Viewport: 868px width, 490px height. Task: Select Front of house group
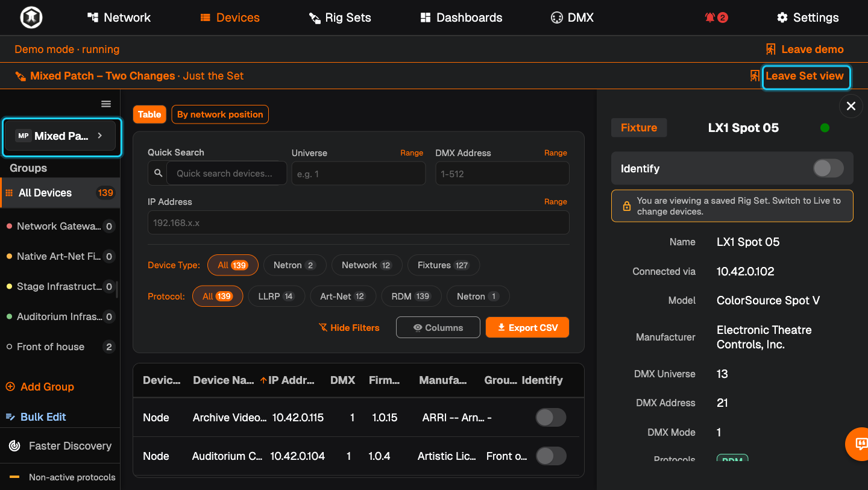[x=60, y=347]
